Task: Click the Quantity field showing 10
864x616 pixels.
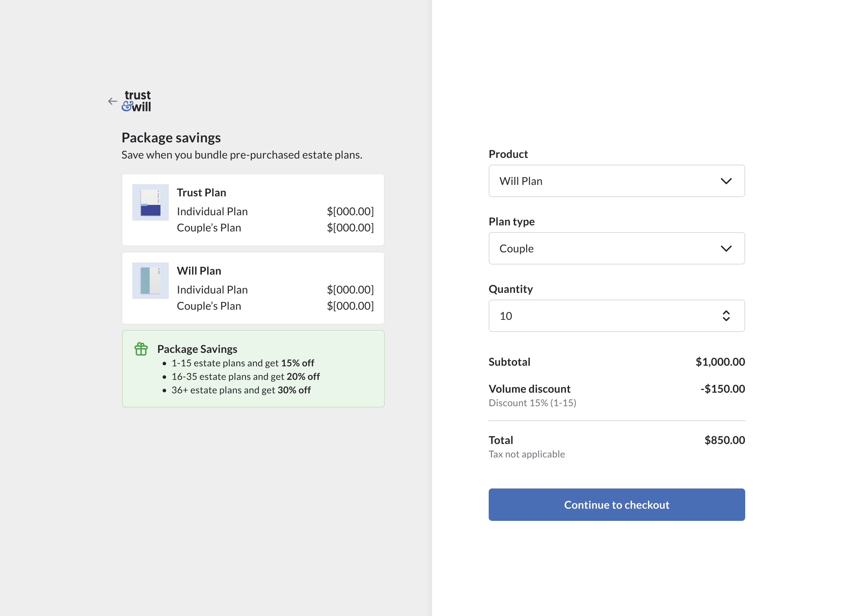Action: [x=617, y=316]
